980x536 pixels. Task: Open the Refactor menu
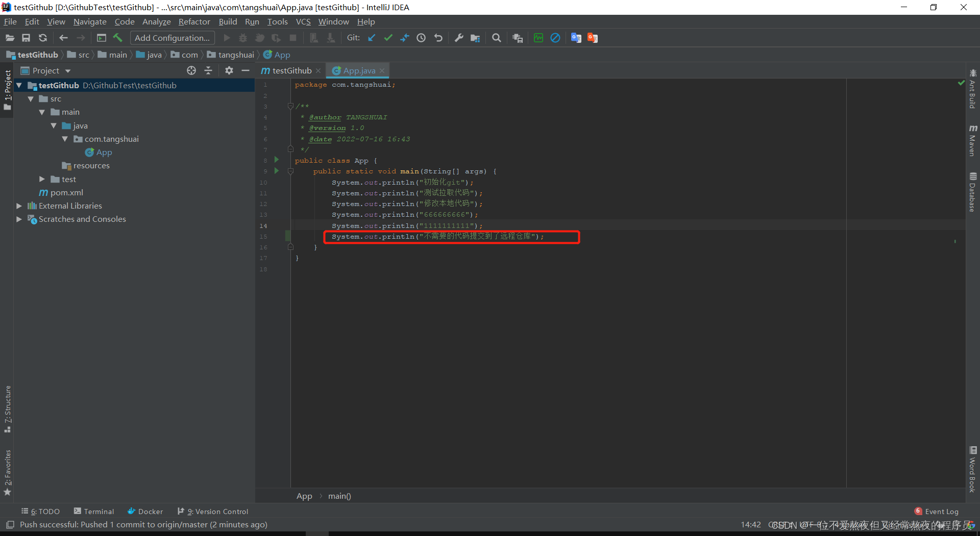coord(194,21)
